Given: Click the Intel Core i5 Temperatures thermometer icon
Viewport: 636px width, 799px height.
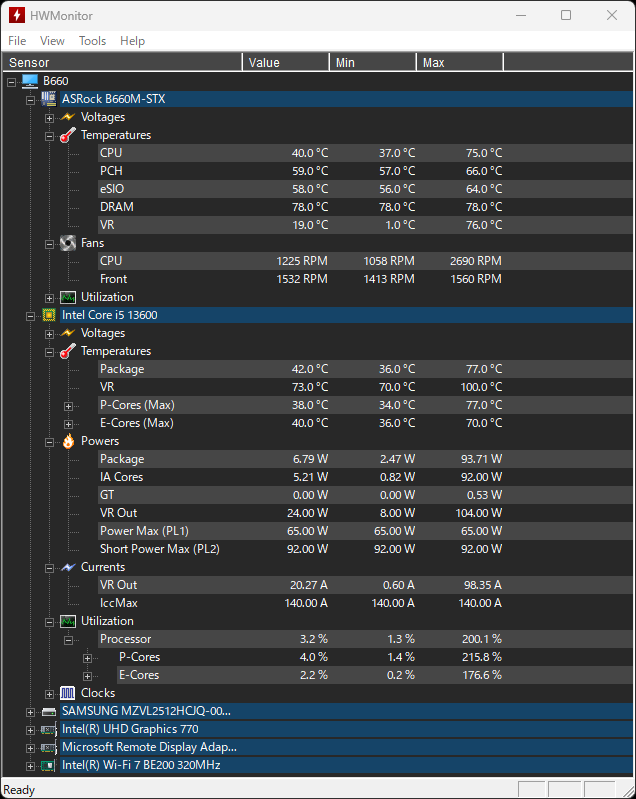Looking at the screenshot, I should pyautogui.click(x=68, y=351).
